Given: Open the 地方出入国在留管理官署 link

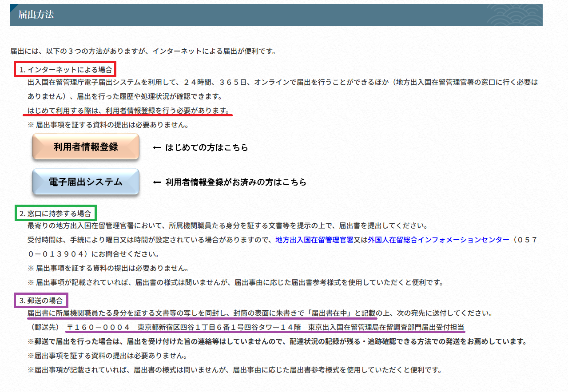Looking at the screenshot, I should click(314, 240).
